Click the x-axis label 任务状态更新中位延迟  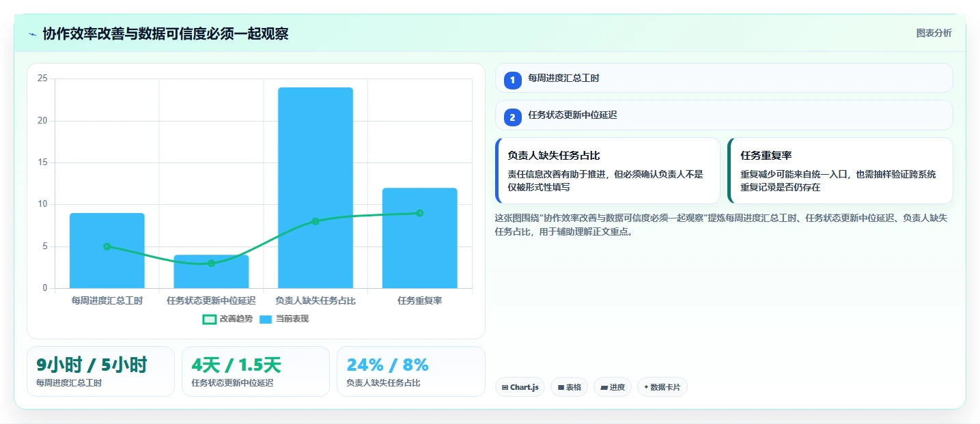pos(211,300)
